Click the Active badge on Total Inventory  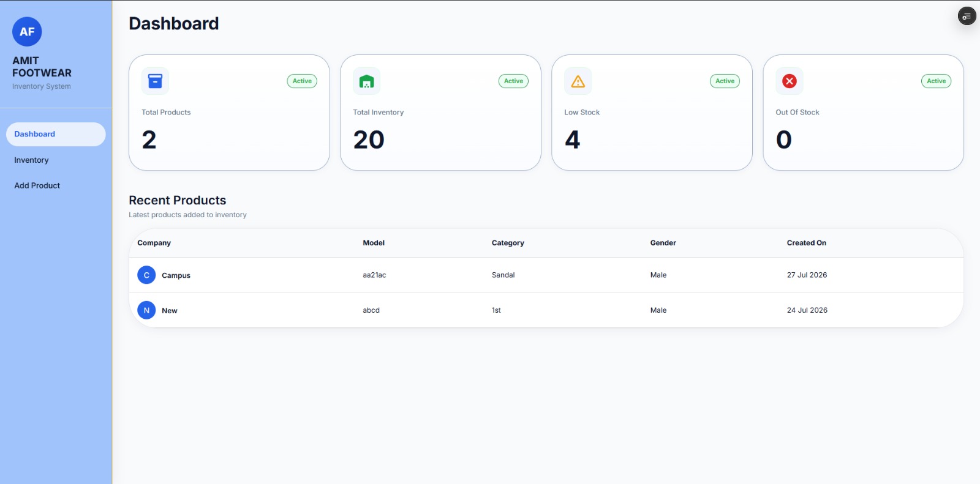click(513, 81)
